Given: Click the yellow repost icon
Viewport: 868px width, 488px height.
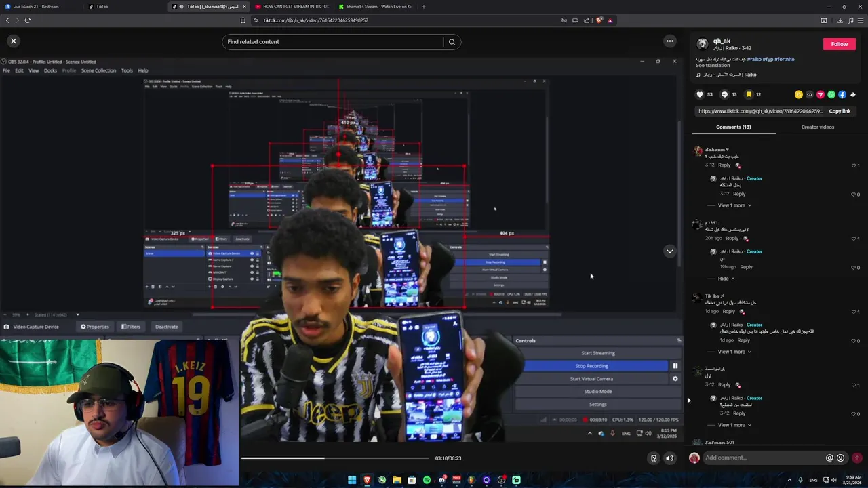Looking at the screenshot, I should 798,95.
